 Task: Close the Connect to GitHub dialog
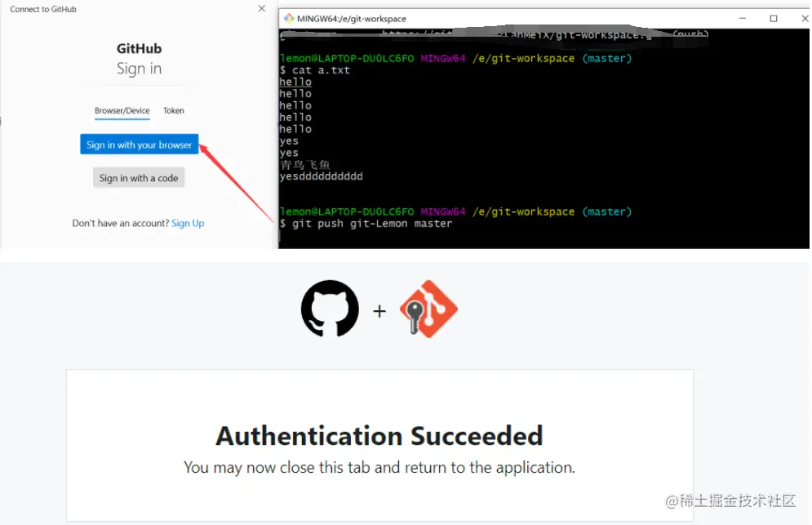pyautogui.click(x=261, y=8)
